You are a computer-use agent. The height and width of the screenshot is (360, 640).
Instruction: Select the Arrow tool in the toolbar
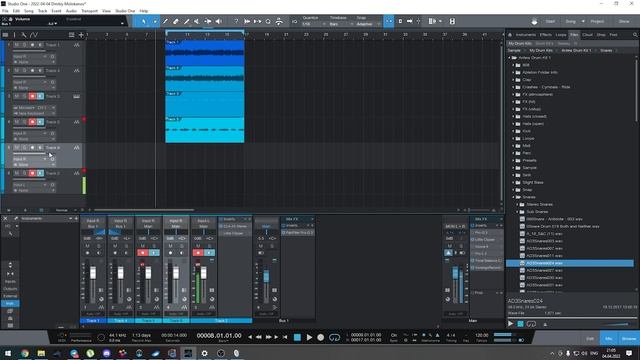coord(144,21)
